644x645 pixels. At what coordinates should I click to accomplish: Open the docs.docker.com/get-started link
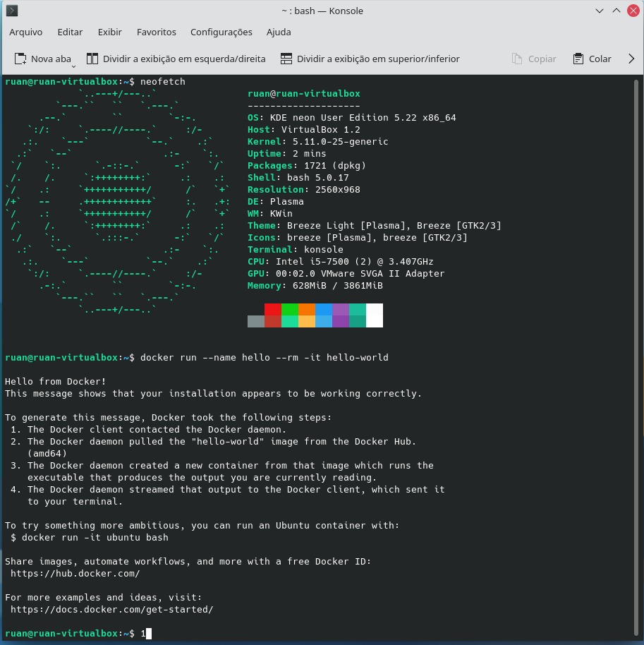tap(112, 609)
